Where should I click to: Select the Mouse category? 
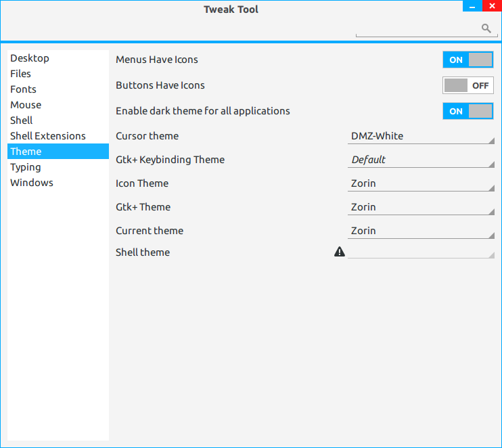(x=26, y=105)
